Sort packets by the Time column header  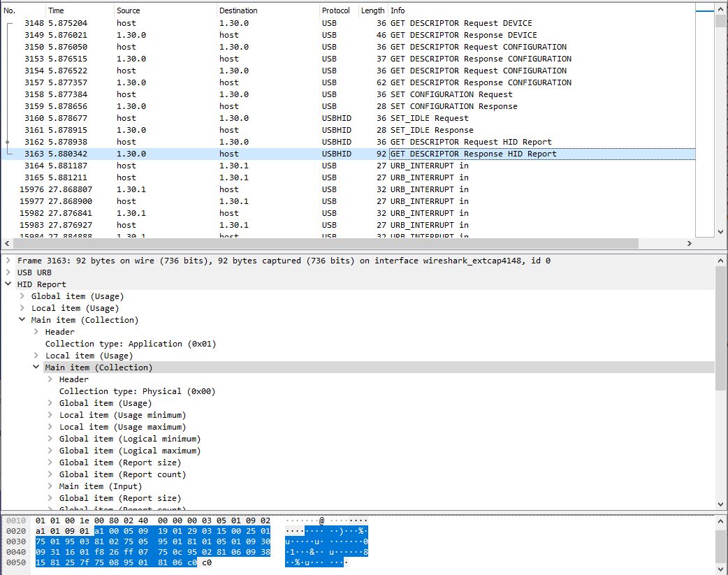[80, 10]
